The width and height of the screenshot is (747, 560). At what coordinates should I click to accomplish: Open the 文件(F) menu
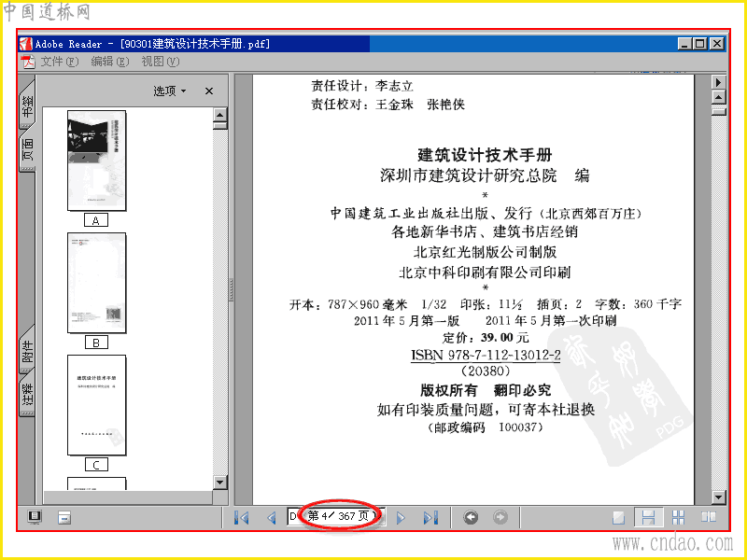tap(59, 62)
